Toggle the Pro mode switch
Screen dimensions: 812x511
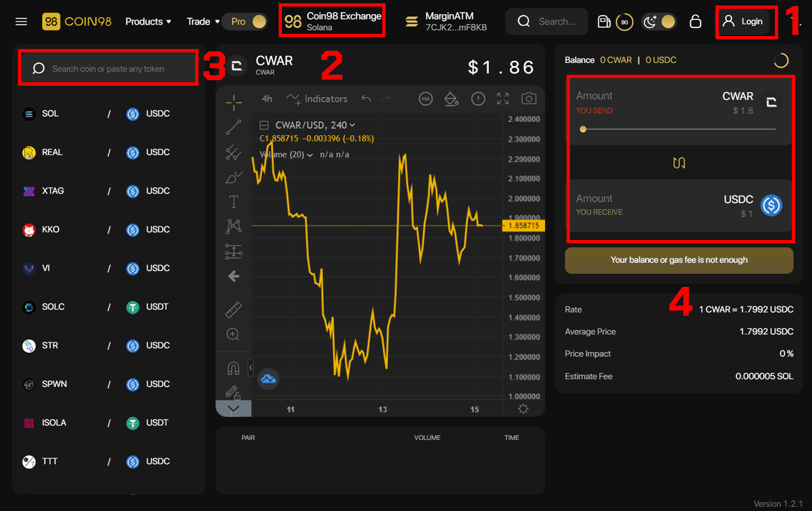pyautogui.click(x=245, y=22)
